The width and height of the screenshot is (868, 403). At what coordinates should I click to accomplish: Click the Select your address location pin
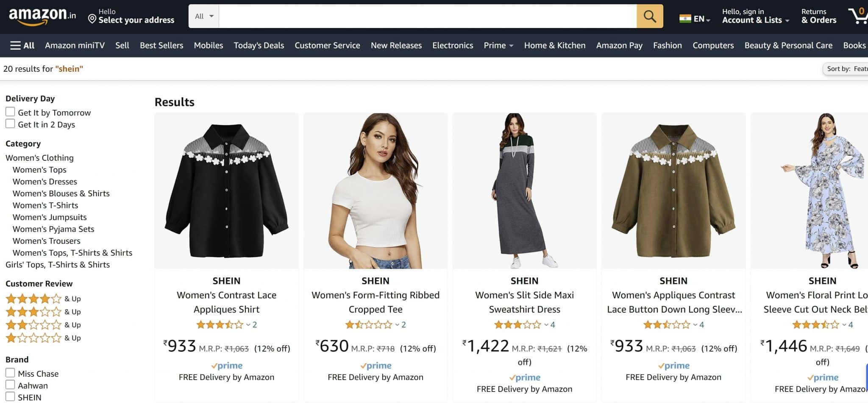[92, 19]
